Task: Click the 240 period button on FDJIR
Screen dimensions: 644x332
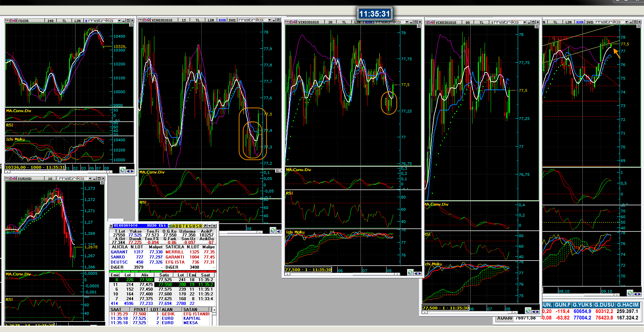Action: click(x=50, y=21)
